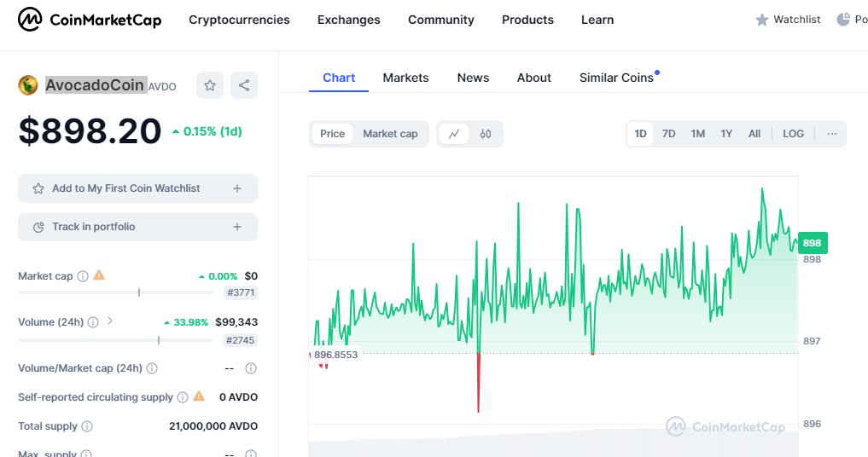
Task: Switch to line chart view icon
Action: click(x=454, y=134)
